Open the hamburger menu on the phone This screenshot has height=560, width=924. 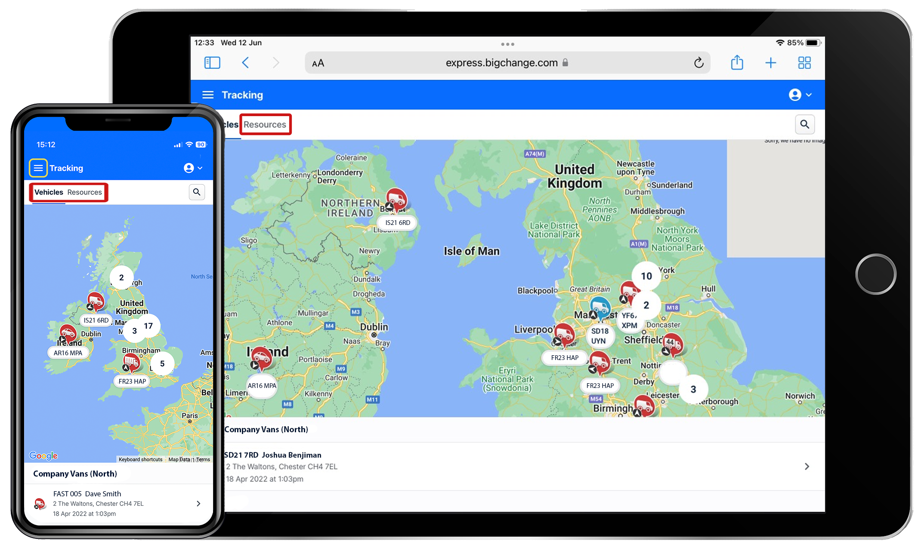[38, 168]
